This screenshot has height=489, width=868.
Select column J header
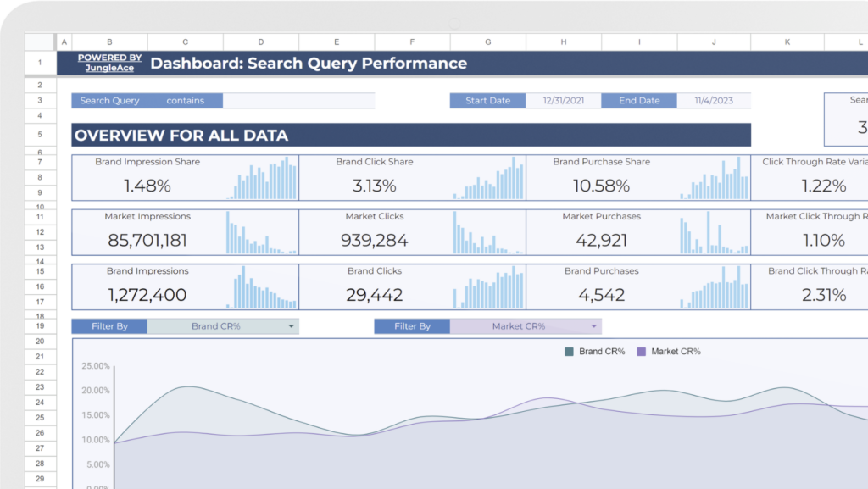[714, 42]
